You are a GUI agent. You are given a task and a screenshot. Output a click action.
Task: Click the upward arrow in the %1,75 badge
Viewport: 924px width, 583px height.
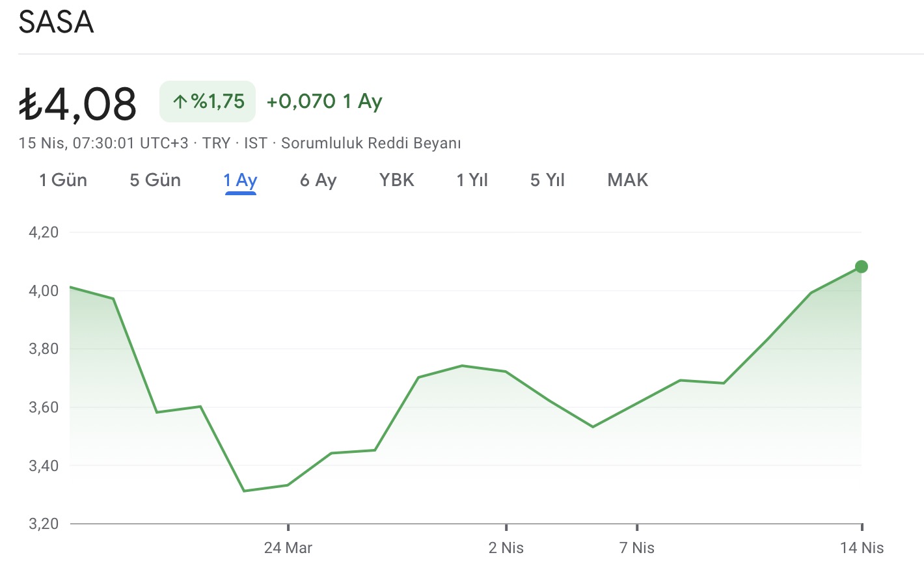(180, 102)
